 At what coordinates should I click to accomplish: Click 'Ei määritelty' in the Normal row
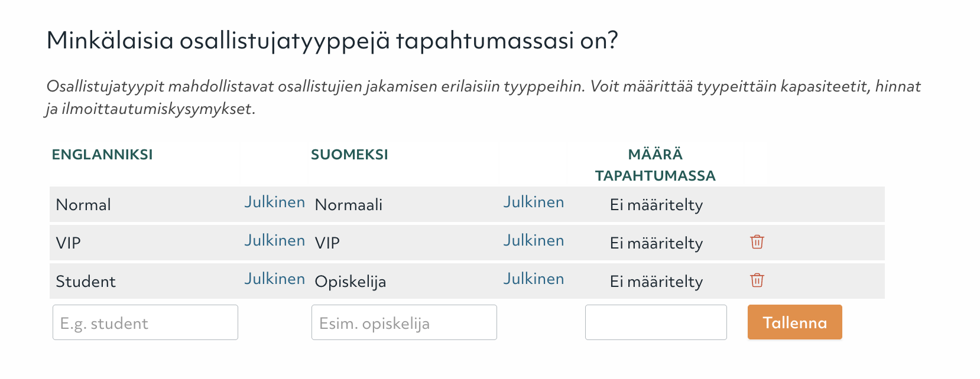tap(656, 205)
